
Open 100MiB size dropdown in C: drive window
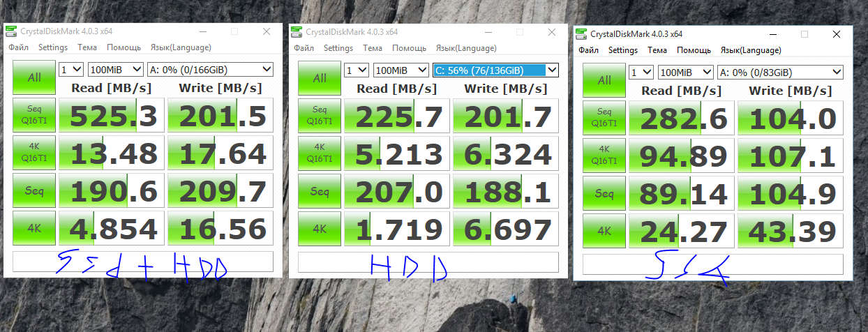pos(401,69)
